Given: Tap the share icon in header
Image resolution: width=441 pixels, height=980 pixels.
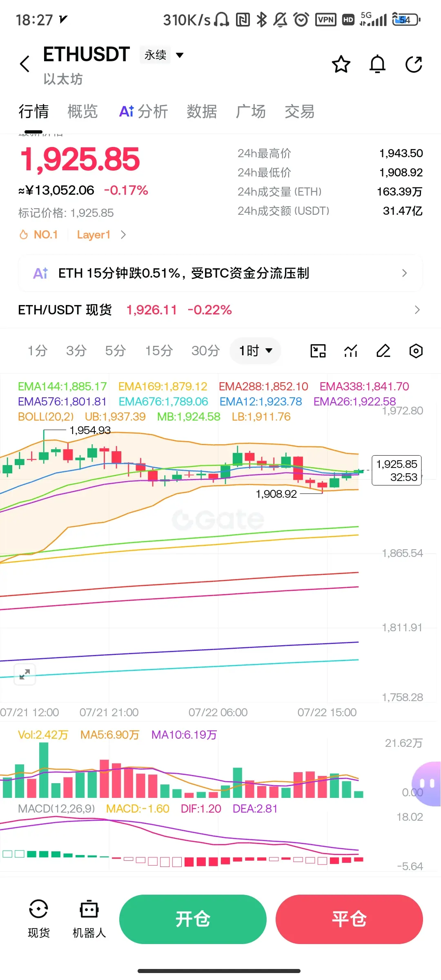Looking at the screenshot, I should [x=414, y=64].
